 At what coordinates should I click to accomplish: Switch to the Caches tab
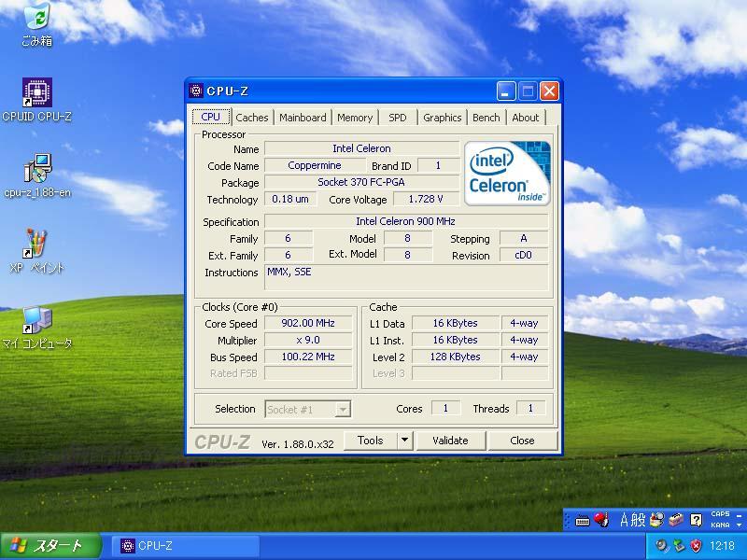(x=252, y=118)
